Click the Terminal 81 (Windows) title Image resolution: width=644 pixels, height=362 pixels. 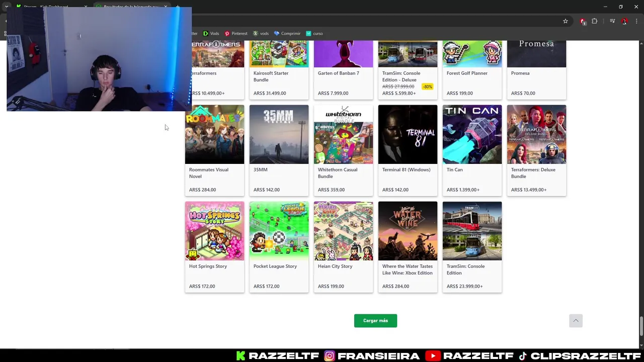406,170
